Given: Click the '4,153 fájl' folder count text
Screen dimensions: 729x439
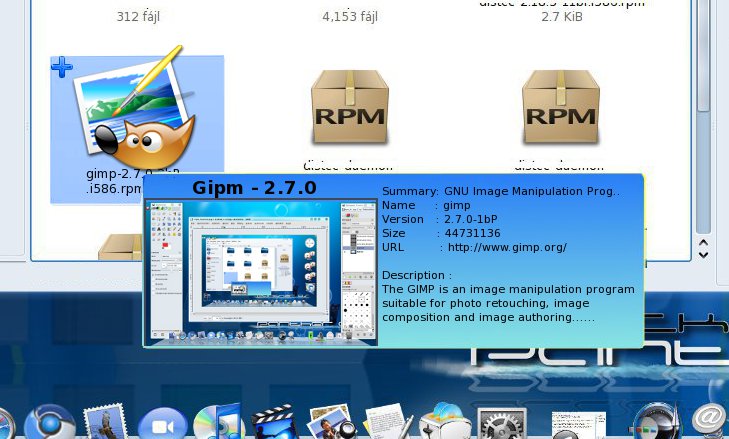Looking at the screenshot, I should 350,17.
